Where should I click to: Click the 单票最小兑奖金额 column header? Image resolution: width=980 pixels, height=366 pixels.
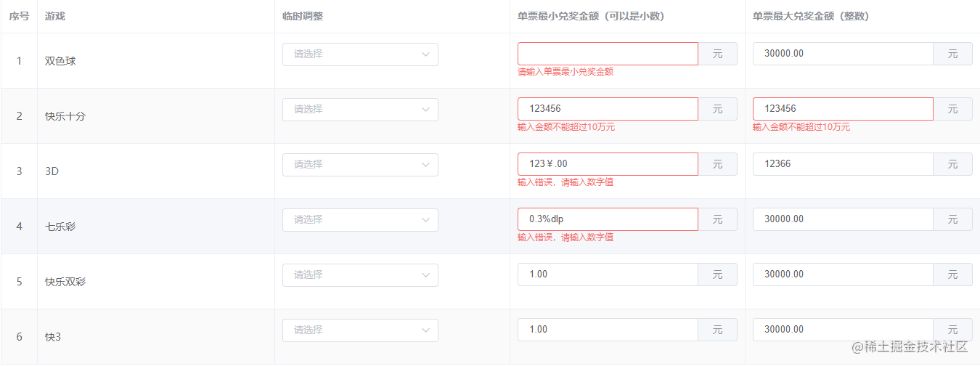(x=591, y=17)
